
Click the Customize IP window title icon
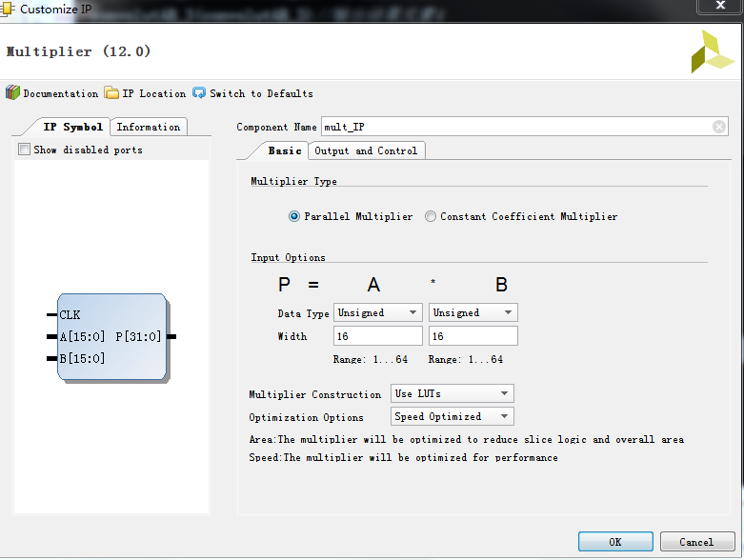pyautogui.click(x=8, y=8)
